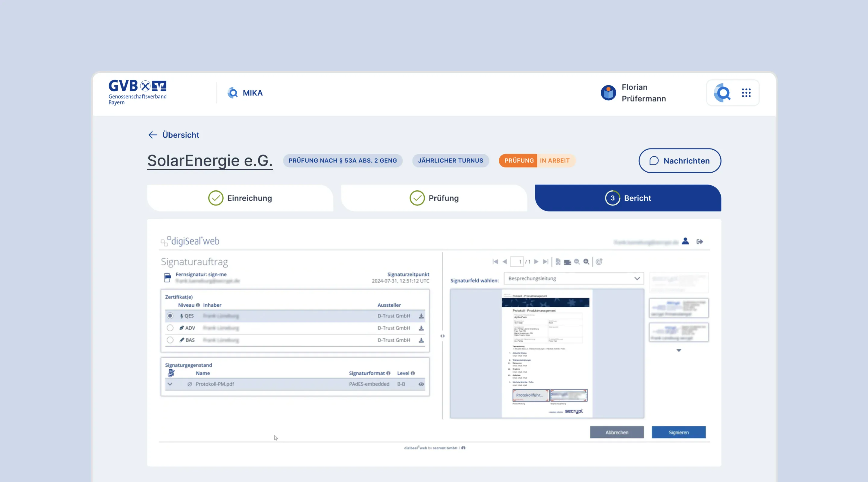Click the PAdES-embedded format value
Screen dimensions: 868x482
point(369,384)
